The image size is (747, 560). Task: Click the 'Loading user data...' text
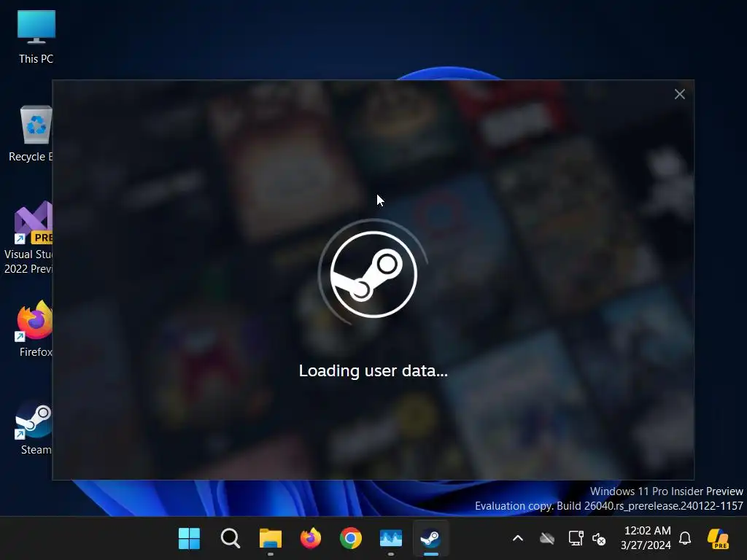(373, 370)
